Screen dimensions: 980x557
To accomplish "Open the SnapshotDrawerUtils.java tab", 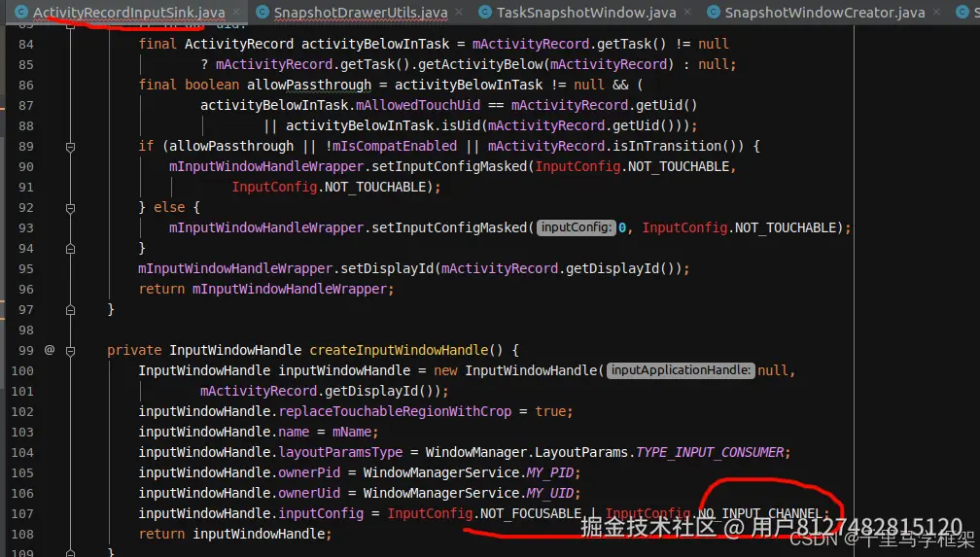I will coord(361,12).
